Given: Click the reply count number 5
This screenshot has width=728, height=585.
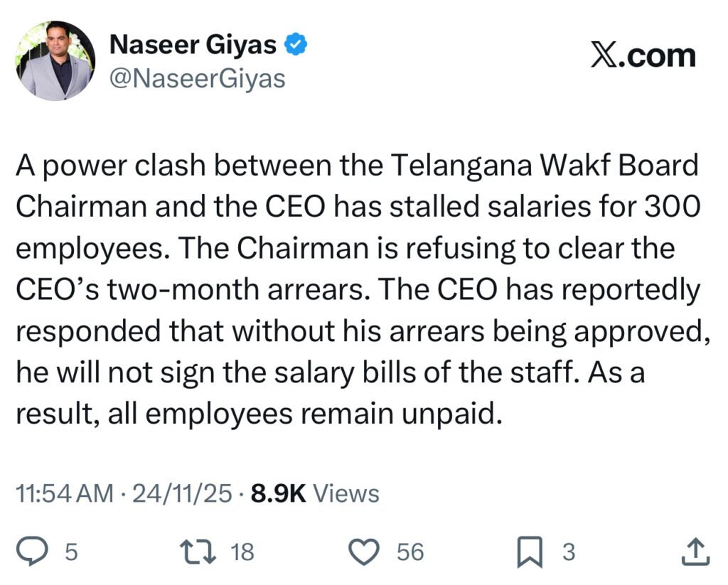Looking at the screenshot, I should pyautogui.click(x=70, y=552).
